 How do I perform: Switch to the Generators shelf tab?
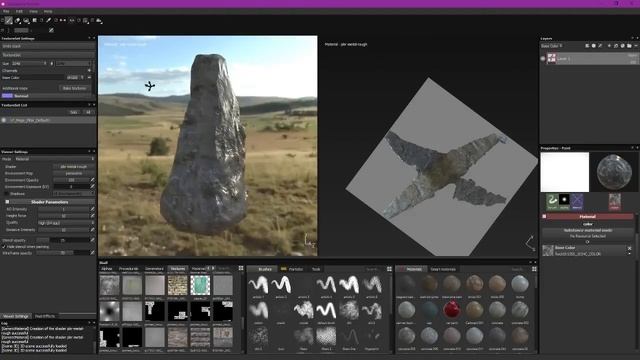click(x=154, y=269)
